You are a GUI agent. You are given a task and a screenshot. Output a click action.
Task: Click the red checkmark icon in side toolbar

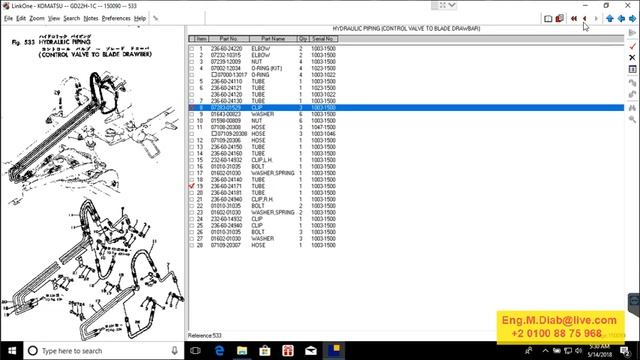(x=632, y=46)
